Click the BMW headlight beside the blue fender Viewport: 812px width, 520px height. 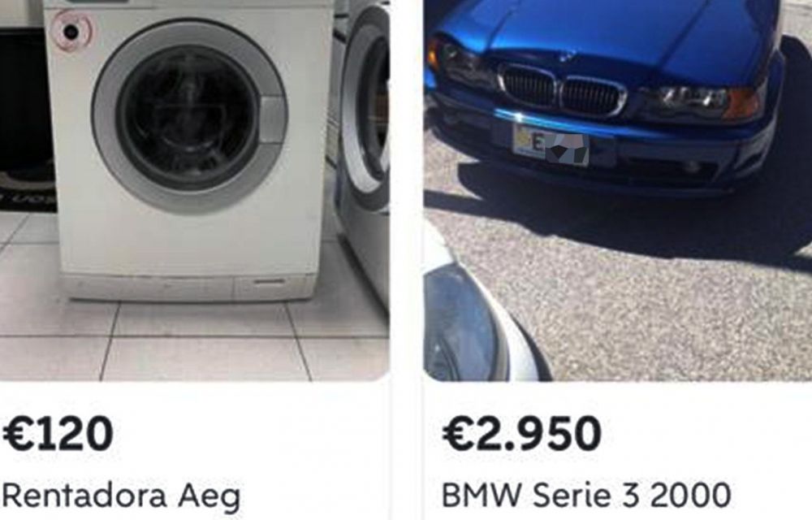click(x=456, y=61)
